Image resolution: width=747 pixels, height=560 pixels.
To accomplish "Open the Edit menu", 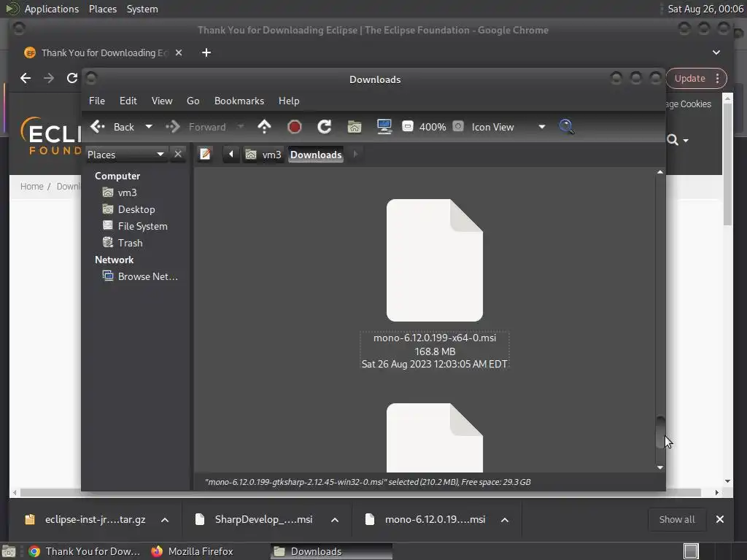I will click(128, 101).
